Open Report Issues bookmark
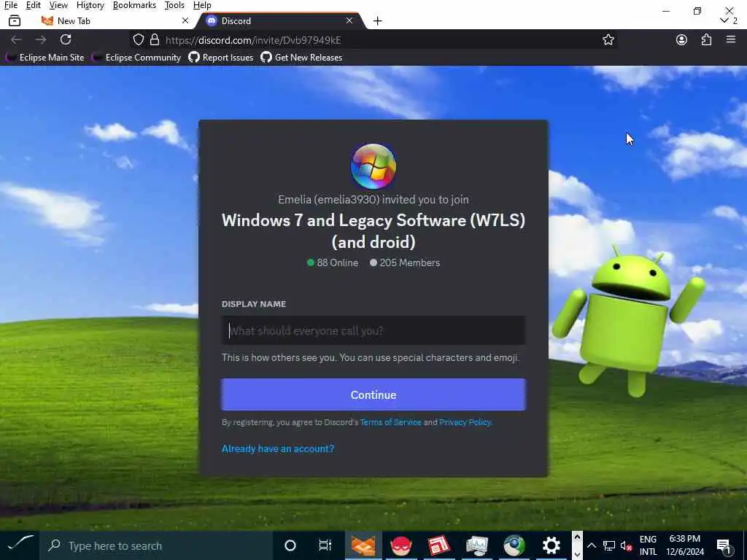 click(x=220, y=57)
